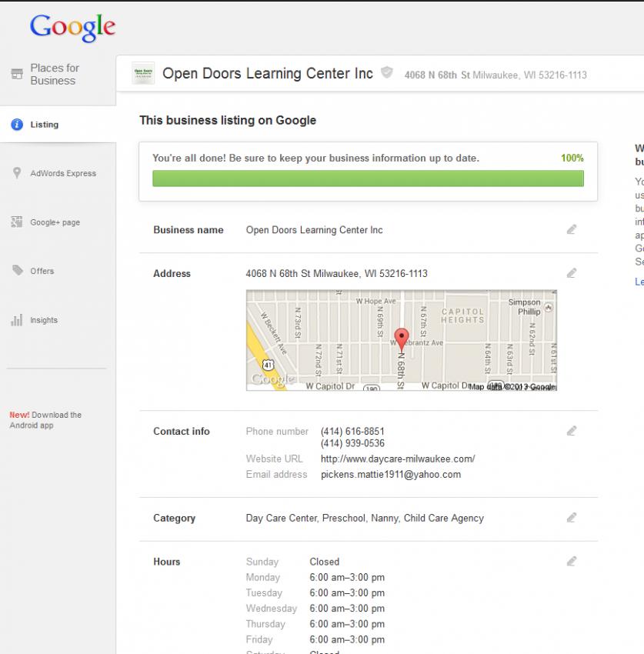Click the You're all done status message
Screen dimensions: 644x654
click(x=315, y=158)
